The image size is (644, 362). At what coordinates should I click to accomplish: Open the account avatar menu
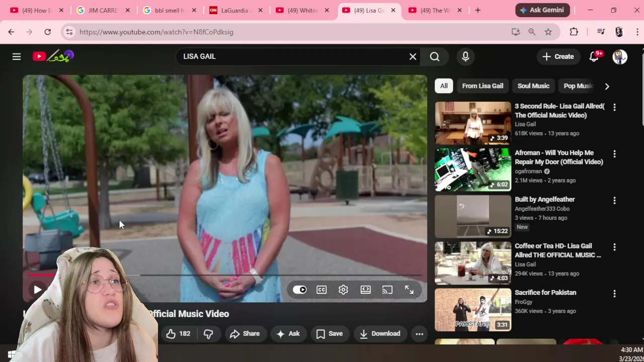pos(619,56)
